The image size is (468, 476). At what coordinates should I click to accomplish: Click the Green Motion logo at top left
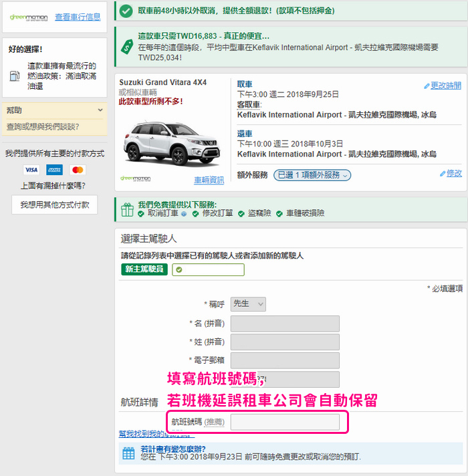[x=29, y=17]
